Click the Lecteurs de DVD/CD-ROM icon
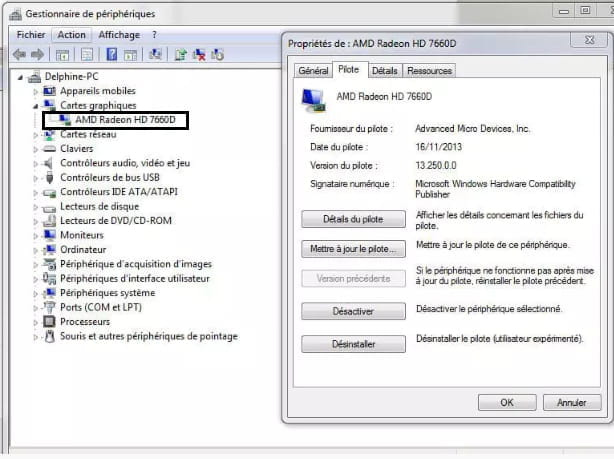This screenshot has height=459, width=614. (x=49, y=221)
